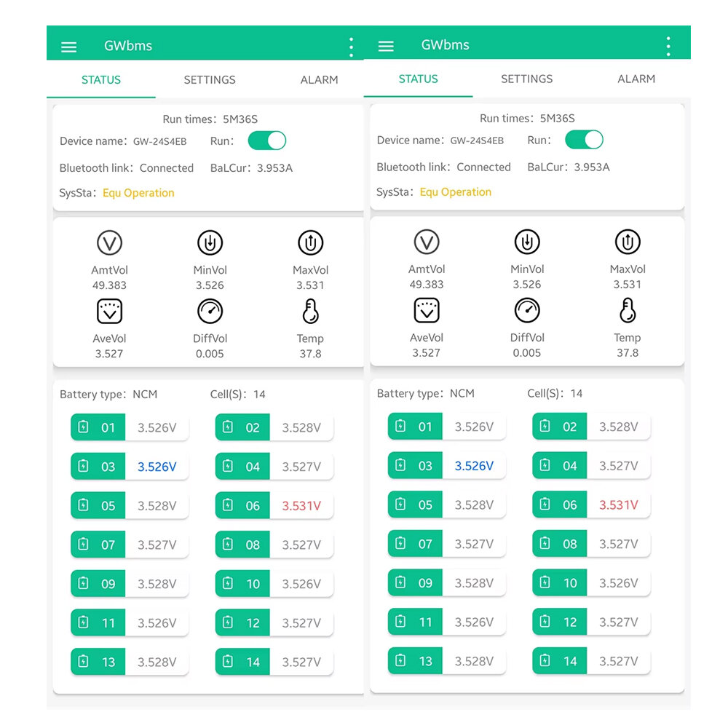
Task: Toggle Run switch in right screen
Action: click(584, 140)
